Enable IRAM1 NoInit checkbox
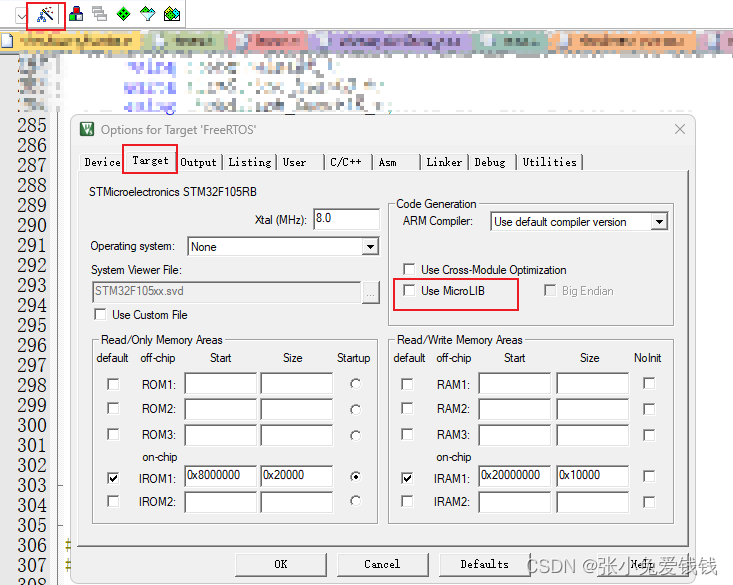 649,477
